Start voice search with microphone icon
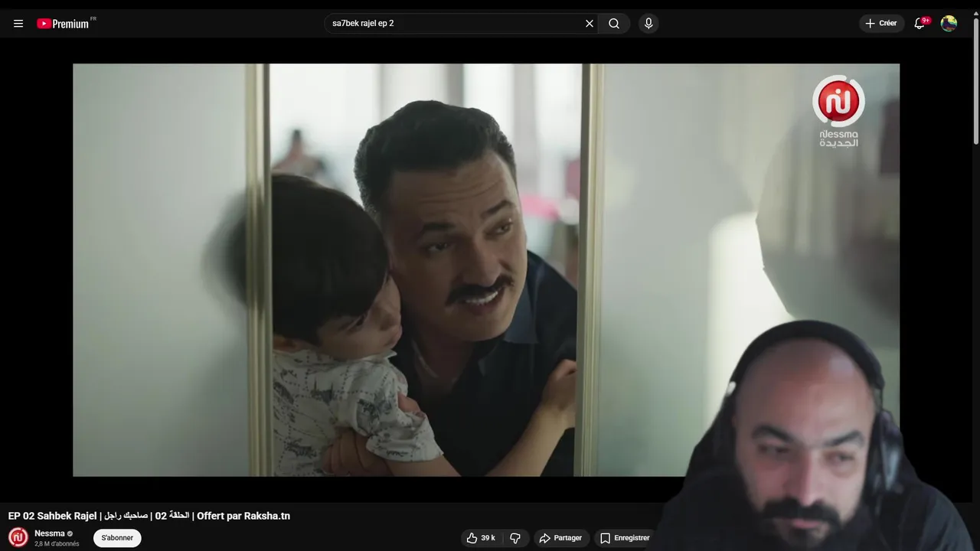Image resolution: width=980 pixels, height=551 pixels. pyautogui.click(x=648, y=24)
